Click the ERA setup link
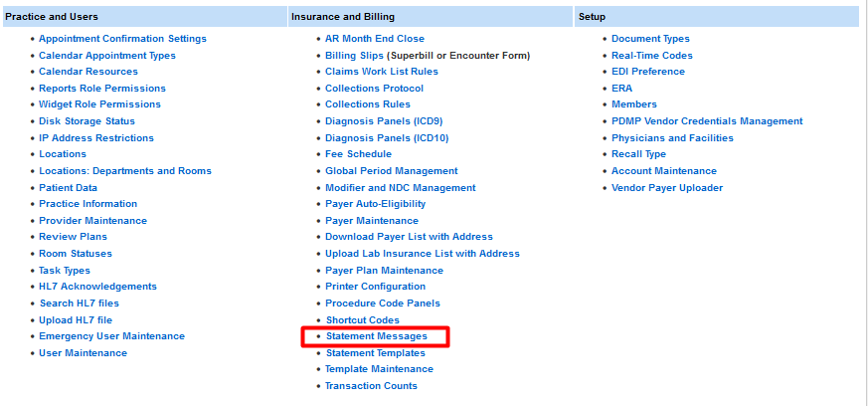 621,89
